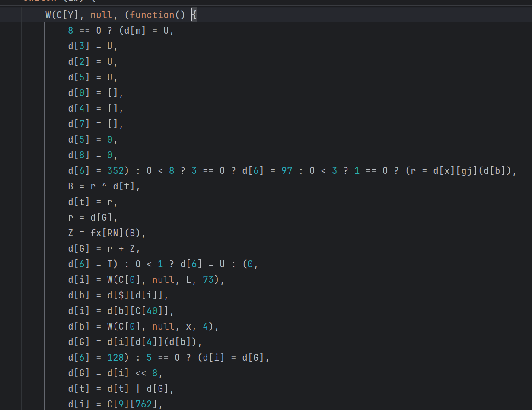Select the line "d[3] = U,"
Image resolution: width=532 pixels, height=410 pixels.
point(93,46)
